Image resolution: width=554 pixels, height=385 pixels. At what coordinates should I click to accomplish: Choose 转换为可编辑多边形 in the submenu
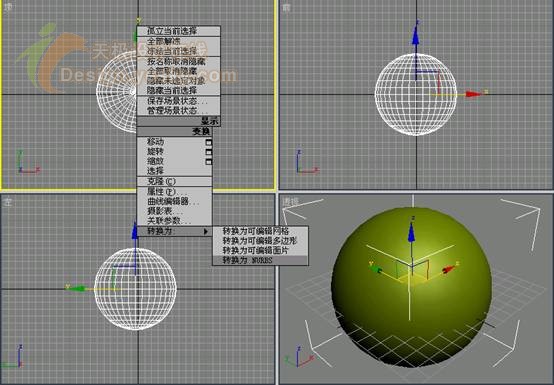[x=260, y=241]
